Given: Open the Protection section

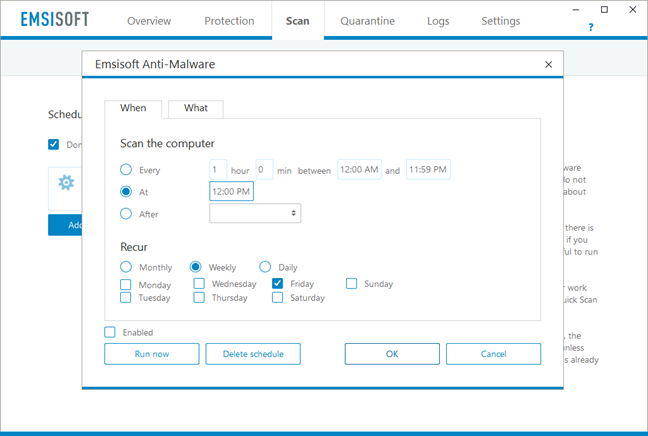Looking at the screenshot, I should [229, 21].
